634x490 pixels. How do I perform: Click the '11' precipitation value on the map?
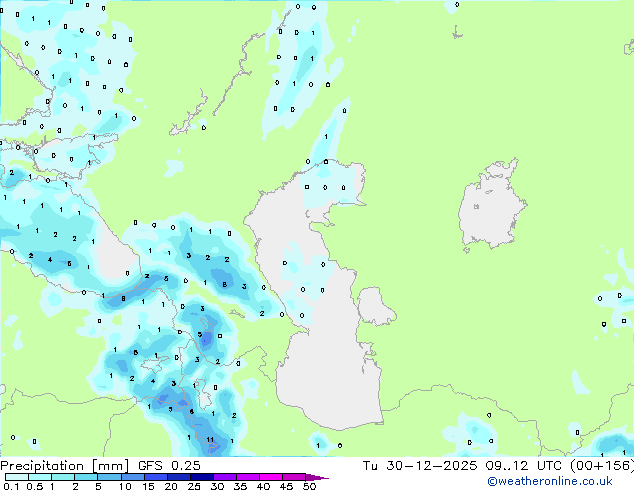point(210,439)
